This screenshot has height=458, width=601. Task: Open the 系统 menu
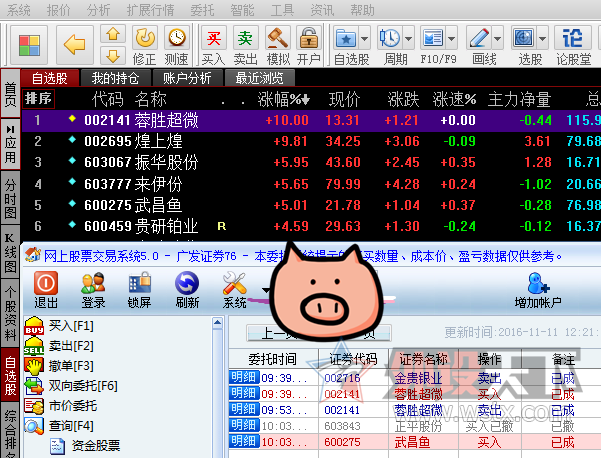[18, 10]
